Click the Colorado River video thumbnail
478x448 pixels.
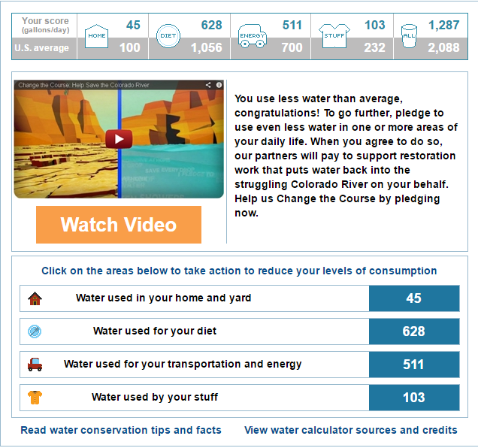[119, 139]
